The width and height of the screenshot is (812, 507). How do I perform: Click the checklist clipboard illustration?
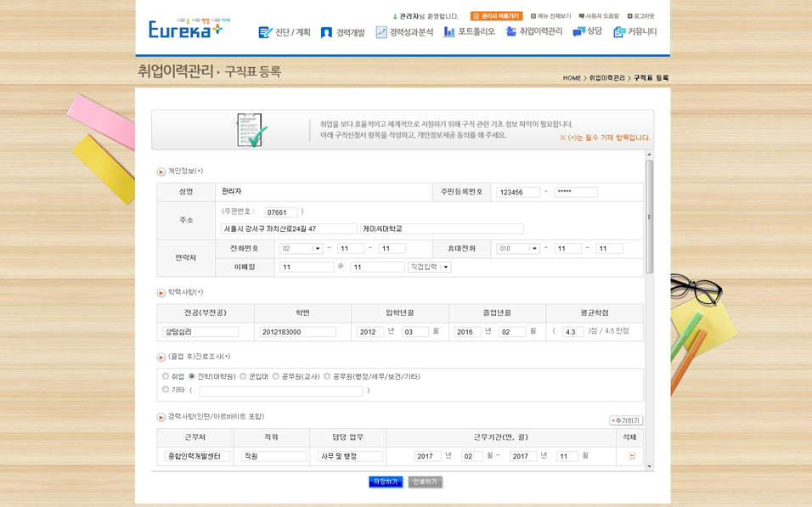(252, 130)
